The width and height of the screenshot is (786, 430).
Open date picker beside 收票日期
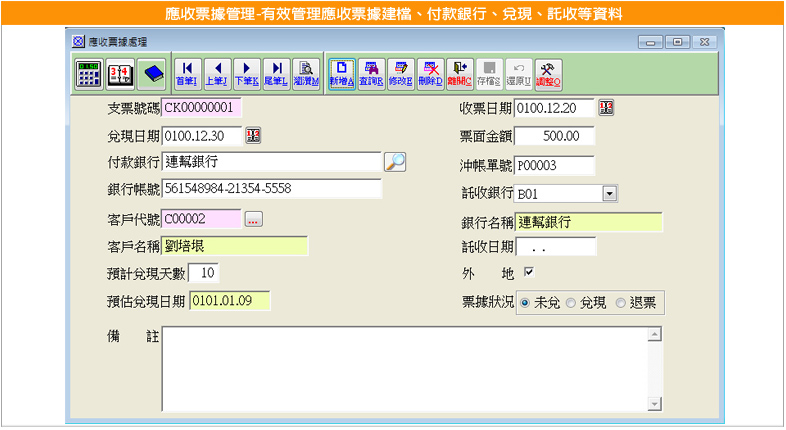[x=605, y=108]
